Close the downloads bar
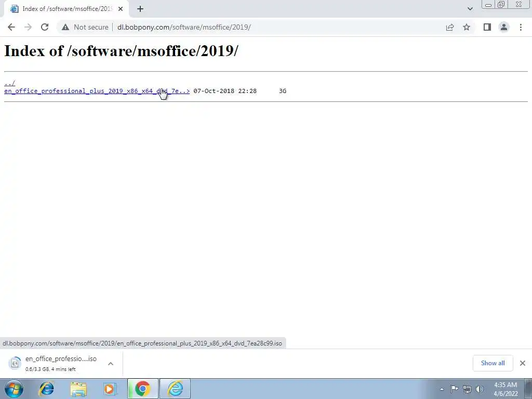 (523, 363)
